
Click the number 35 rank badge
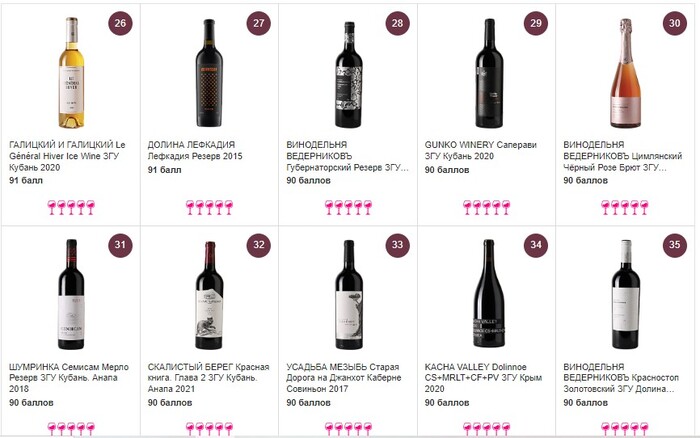[x=675, y=244]
